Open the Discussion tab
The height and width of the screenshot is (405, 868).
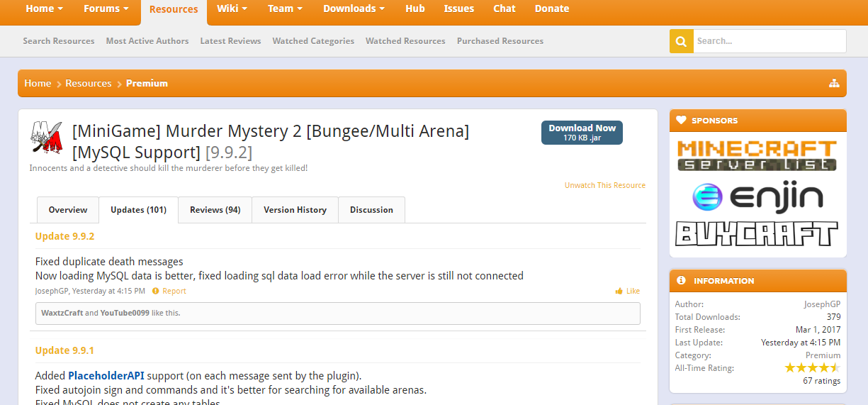click(x=371, y=210)
